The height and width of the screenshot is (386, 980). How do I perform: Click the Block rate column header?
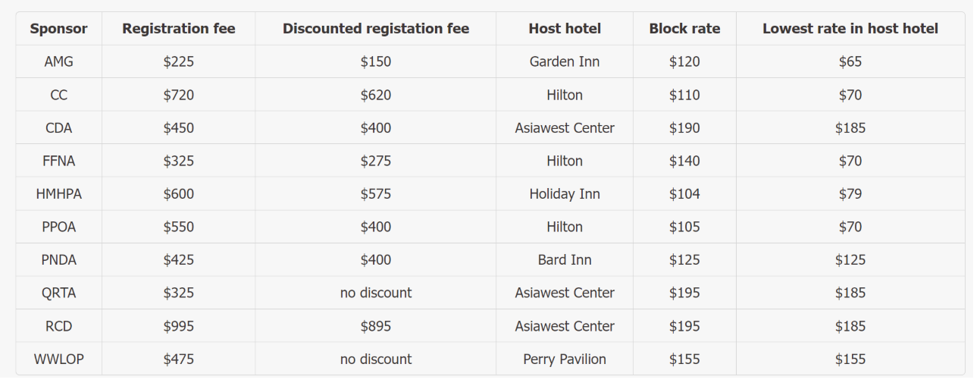pyautogui.click(x=684, y=29)
